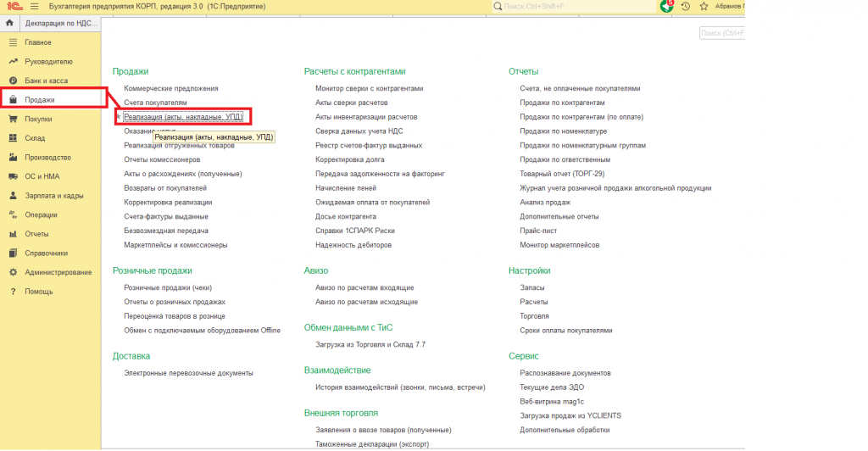This screenshot has height=451, width=868.
Task: Open the Продажи по контрагентам report
Action: point(562,103)
